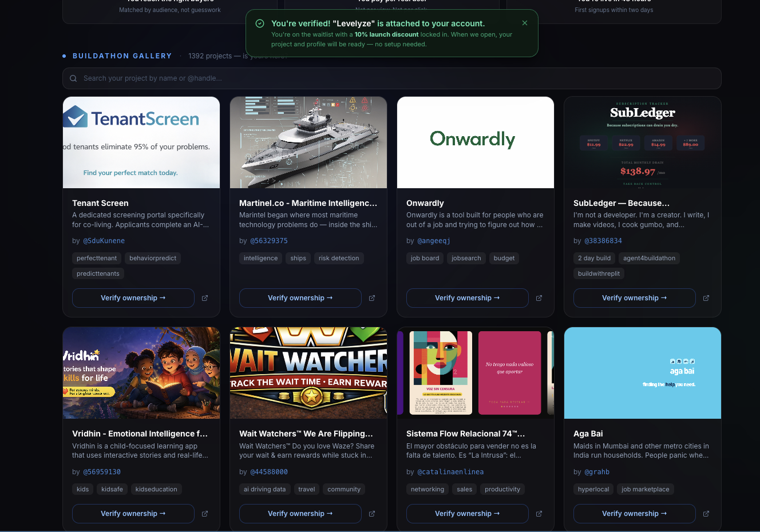Open author profile @SduKunene
The width and height of the screenshot is (760, 532).
tap(104, 241)
